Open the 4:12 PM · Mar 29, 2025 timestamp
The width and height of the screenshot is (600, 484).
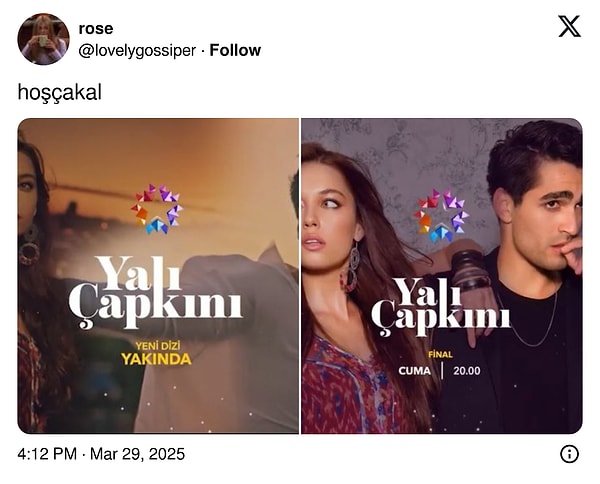(x=101, y=454)
